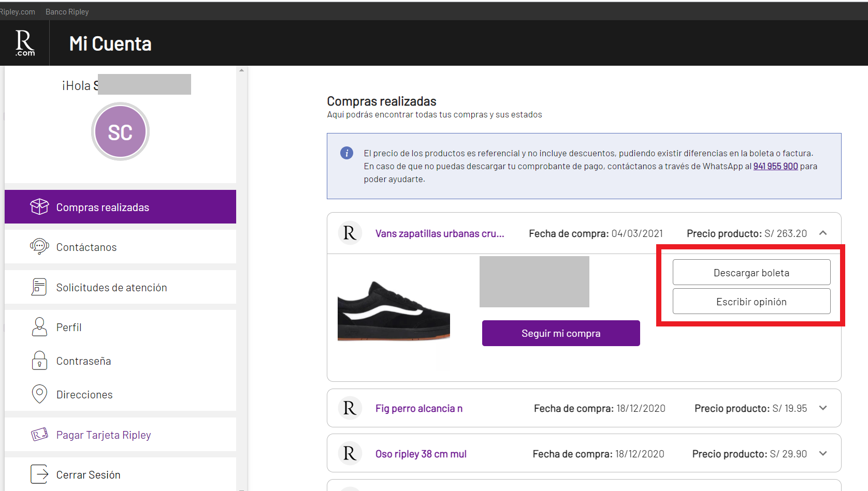The width and height of the screenshot is (868, 491).
Task: Click the Mi Cuenta header title
Action: (x=110, y=43)
